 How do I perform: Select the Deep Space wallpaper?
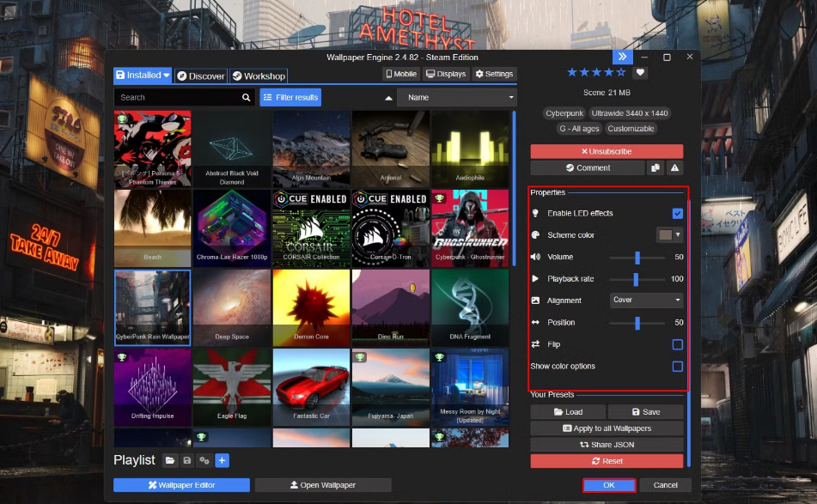click(x=232, y=307)
